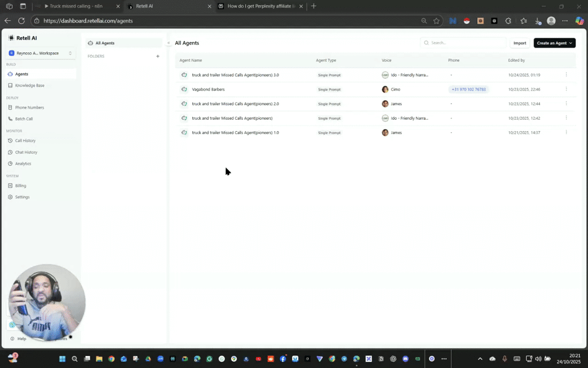Screen dimensions: 588x368
Task: Open more options for agent 3.0 row
Action: [x=566, y=75]
